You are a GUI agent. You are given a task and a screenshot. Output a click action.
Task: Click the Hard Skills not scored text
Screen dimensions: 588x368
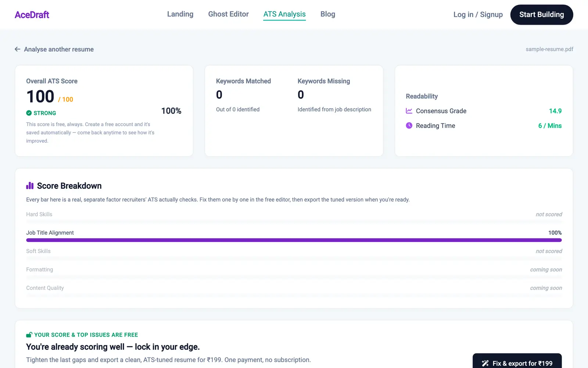[x=549, y=214]
